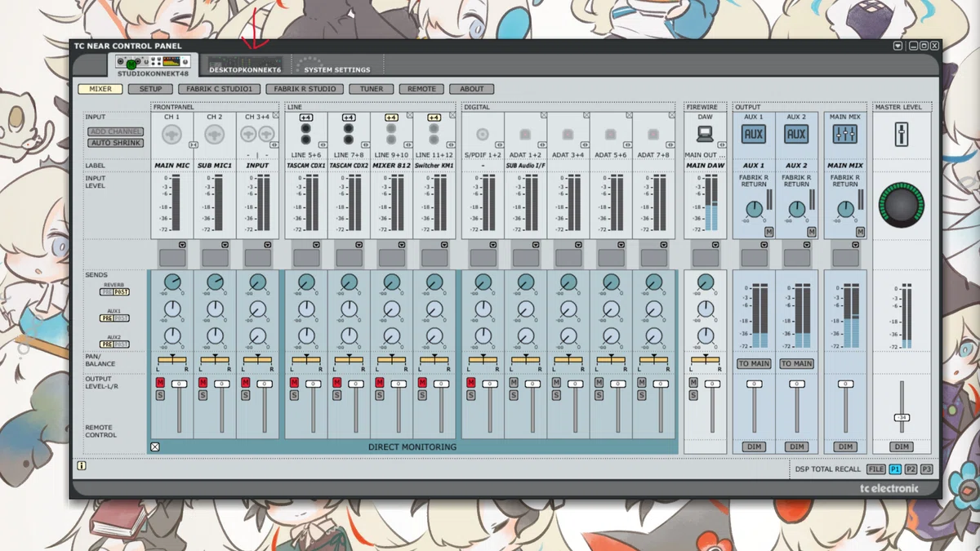980x551 pixels.
Task: Mute the MAIN MIC channel
Action: click(160, 383)
